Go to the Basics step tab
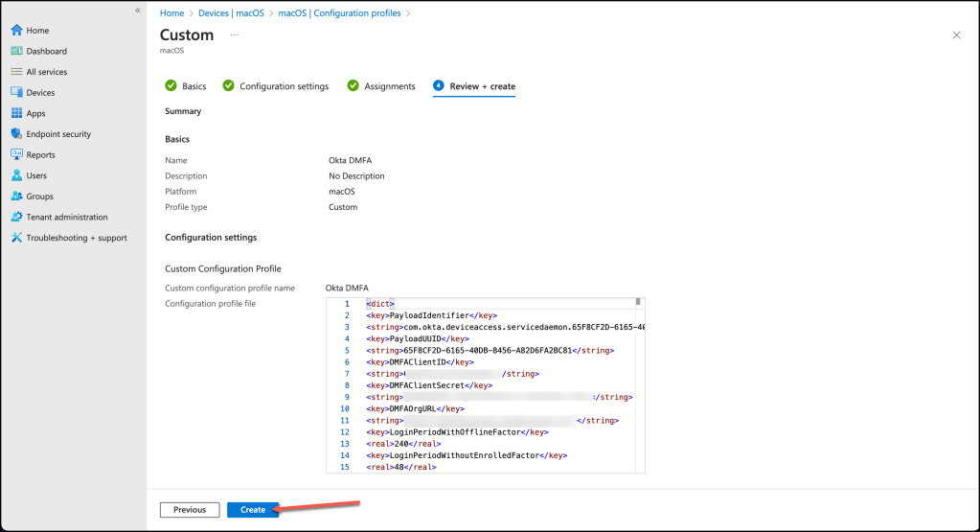Viewport: 980px width, 532px height. click(186, 86)
